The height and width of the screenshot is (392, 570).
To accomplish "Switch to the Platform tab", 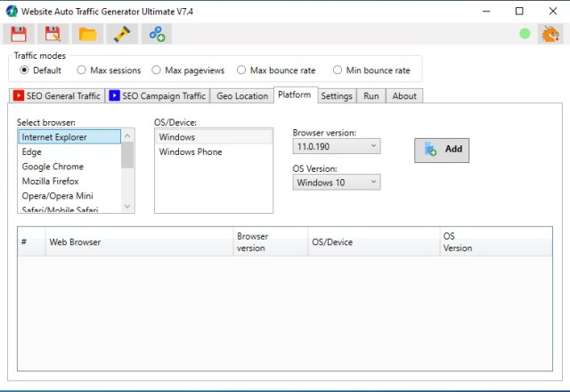I will pos(296,95).
